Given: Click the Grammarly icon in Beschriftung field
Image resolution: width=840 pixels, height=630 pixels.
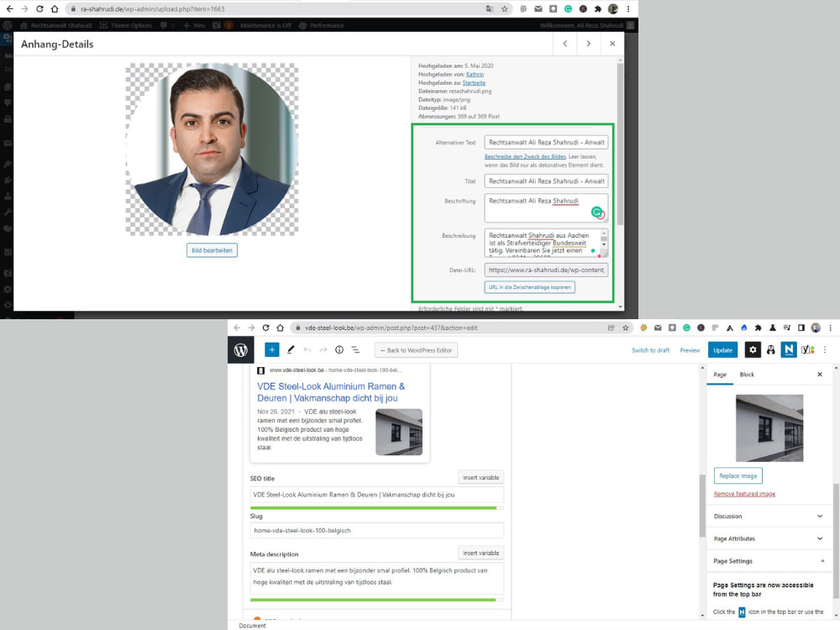Looking at the screenshot, I should click(596, 213).
